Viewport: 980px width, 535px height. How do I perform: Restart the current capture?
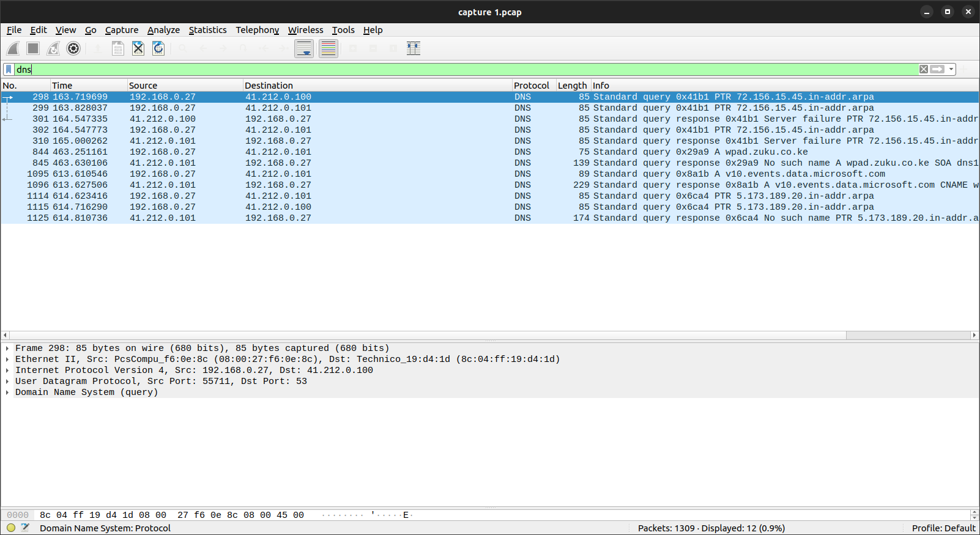[x=53, y=48]
